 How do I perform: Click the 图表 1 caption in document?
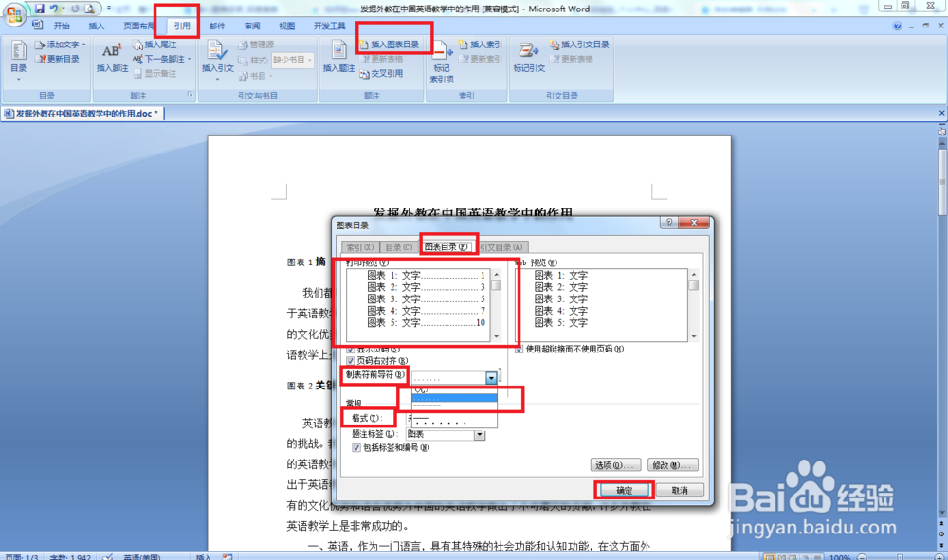pyautogui.click(x=306, y=262)
